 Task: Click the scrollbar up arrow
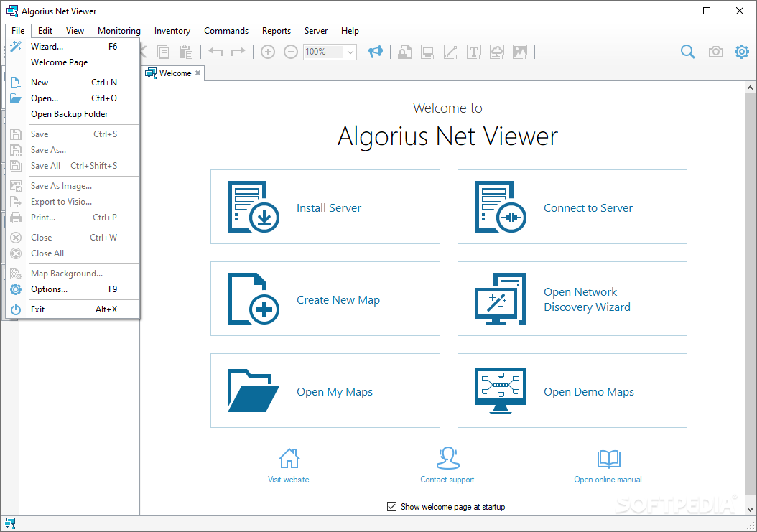tap(750, 88)
